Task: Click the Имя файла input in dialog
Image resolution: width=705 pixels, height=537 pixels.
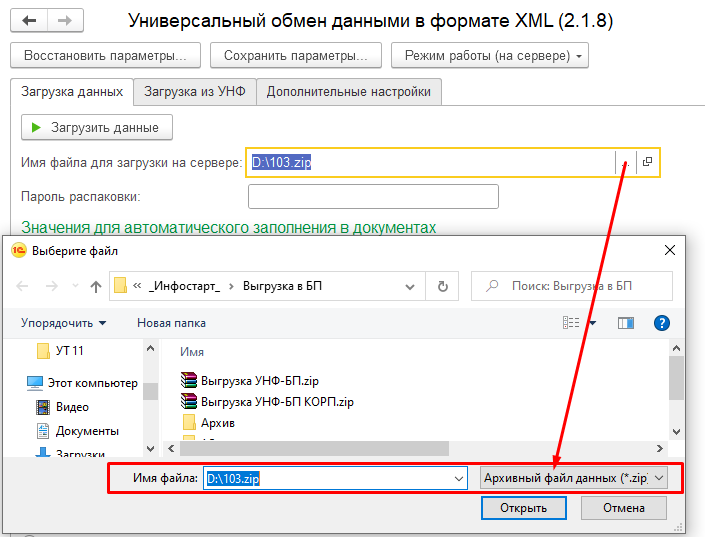Action: (335, 478)
